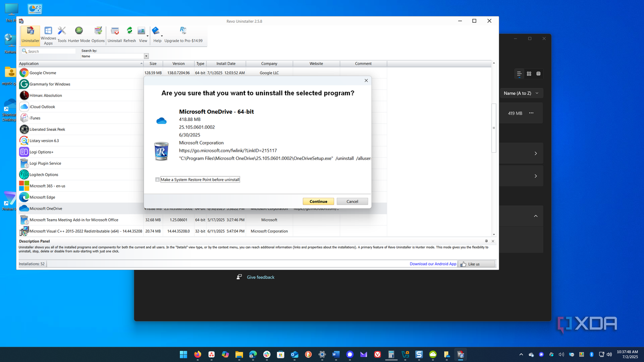
Task: Select Microsoft 365 - en-us entry
Action: (x=81, y=186)
